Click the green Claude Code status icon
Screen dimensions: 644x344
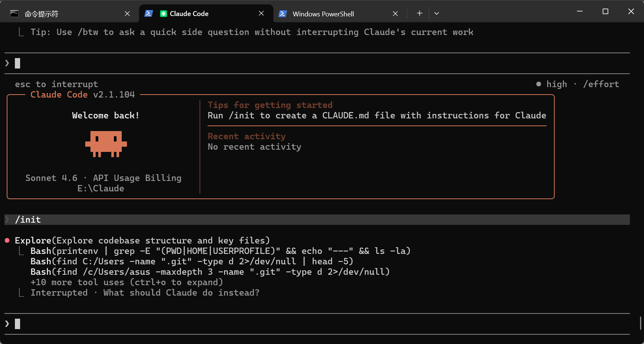point(163,14)
